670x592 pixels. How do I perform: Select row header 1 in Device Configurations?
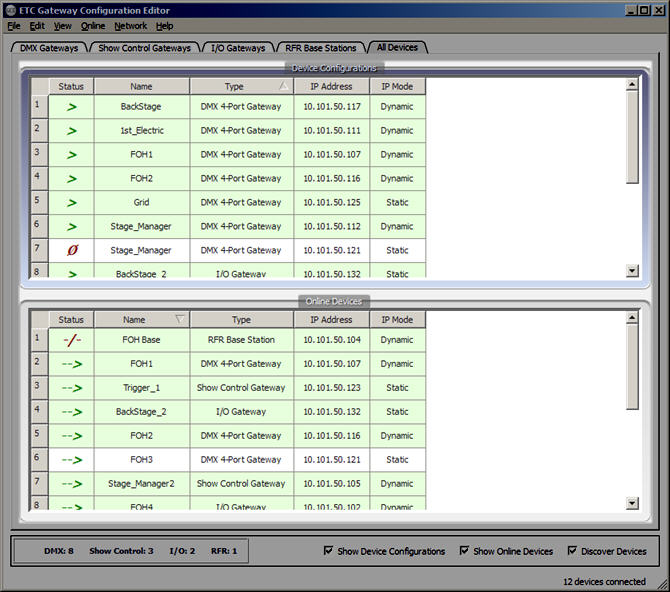pyautogui.click(x=40, y=106)
